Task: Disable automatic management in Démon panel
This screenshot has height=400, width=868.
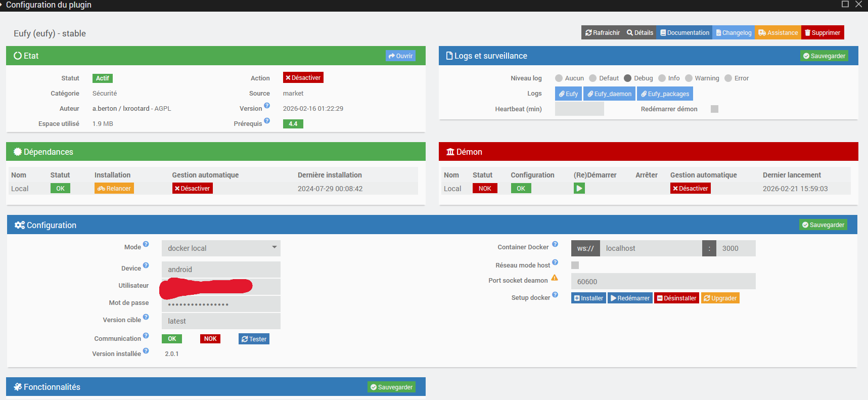Action: coord(691,189)
